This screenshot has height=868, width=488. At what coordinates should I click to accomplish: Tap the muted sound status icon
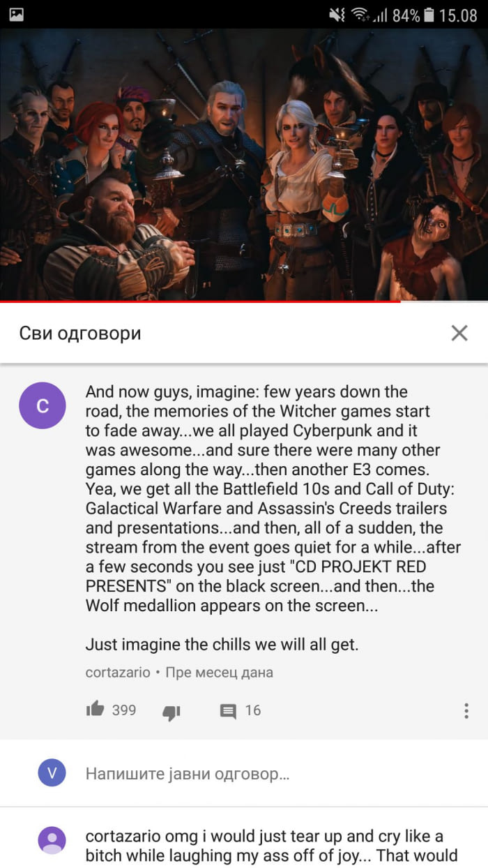coord(337,14)
